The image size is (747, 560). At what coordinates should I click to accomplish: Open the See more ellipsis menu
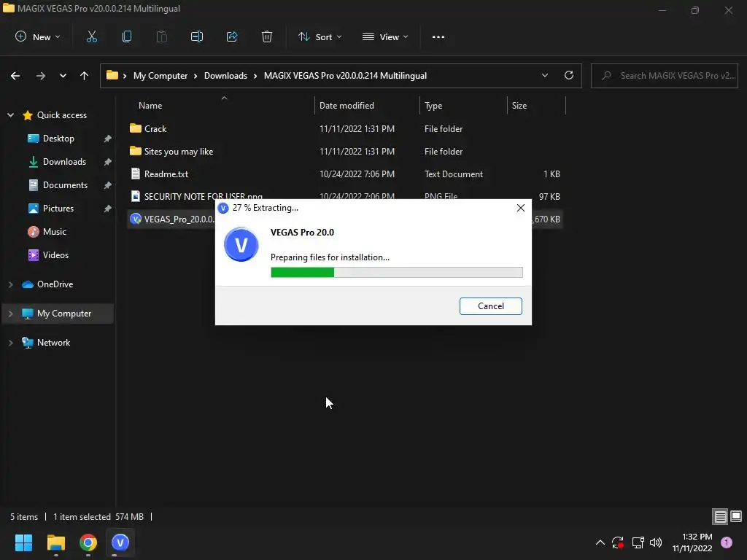pyautogui.click(x=438, y=36)
